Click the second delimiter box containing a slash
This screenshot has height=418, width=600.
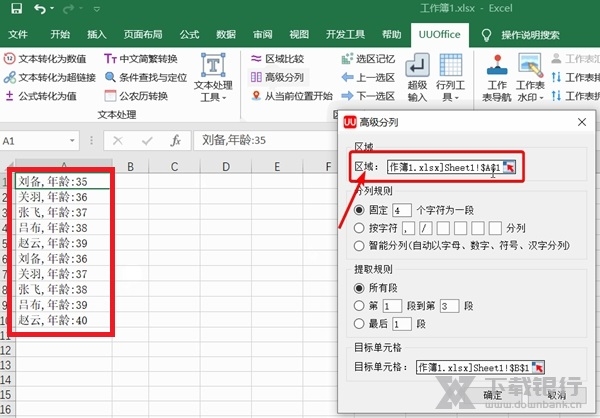[426, 228]
